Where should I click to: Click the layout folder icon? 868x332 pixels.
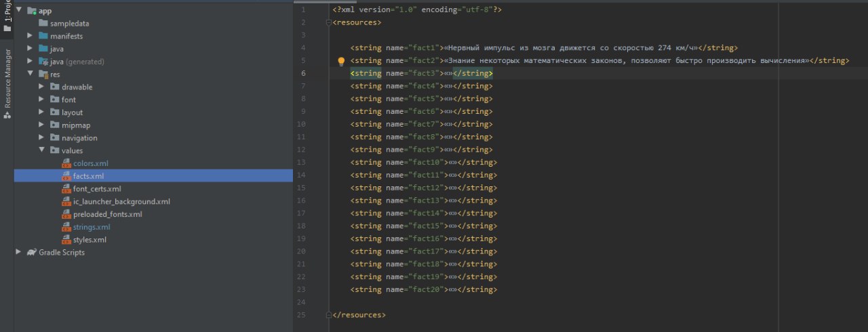[55, 112]
